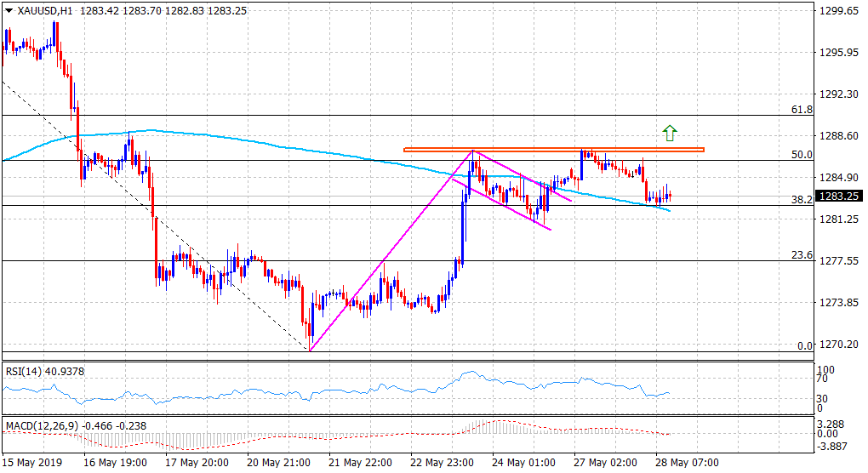Select the 0.0 Fibonacci level label
The width and height of the screenshot is (868, 473).
click(x=803, y=346)
